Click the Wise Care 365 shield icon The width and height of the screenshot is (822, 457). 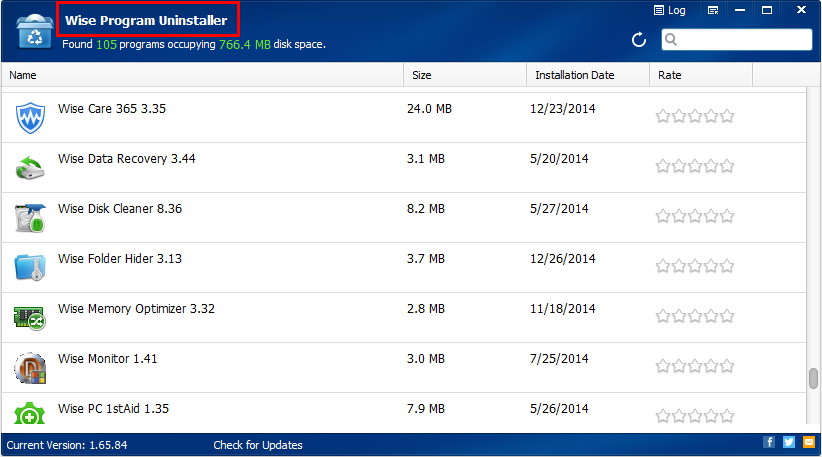(30, 117)
